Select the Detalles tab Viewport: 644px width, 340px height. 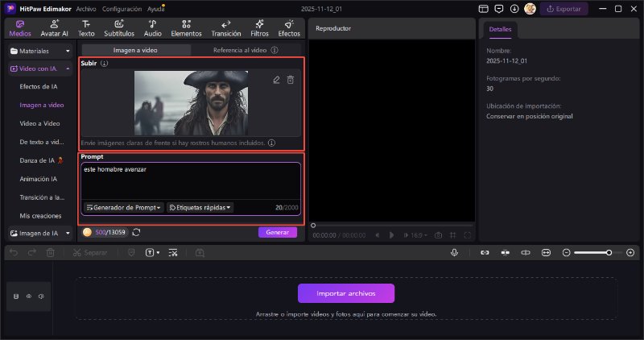(x=500, y=29)
